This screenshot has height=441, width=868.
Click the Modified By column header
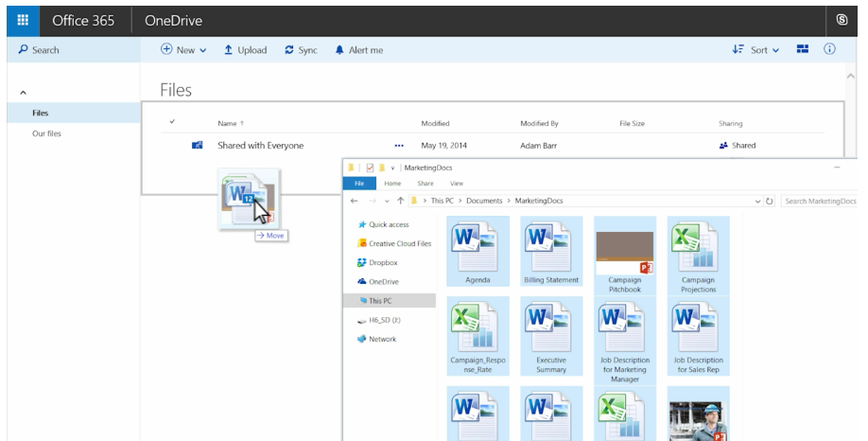point(539,124)
